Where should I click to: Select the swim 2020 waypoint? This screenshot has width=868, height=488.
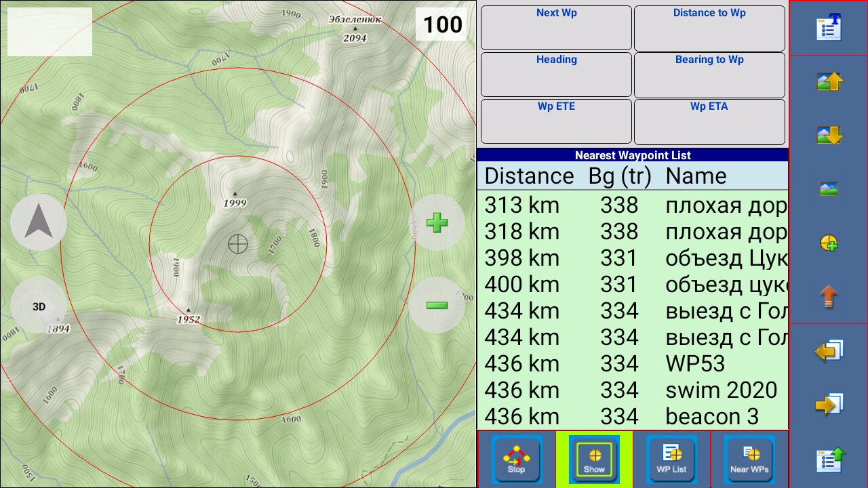[x=632, y=390]
